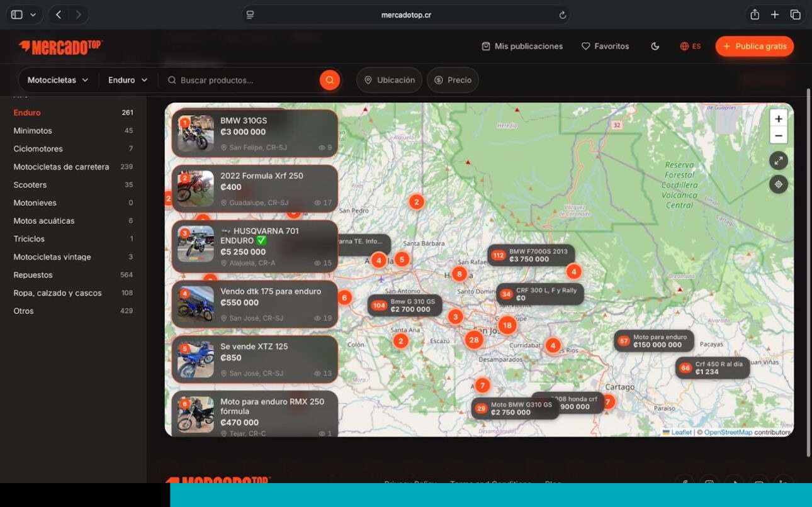
Task: Go back to the previous page
Action: [59, 14]
